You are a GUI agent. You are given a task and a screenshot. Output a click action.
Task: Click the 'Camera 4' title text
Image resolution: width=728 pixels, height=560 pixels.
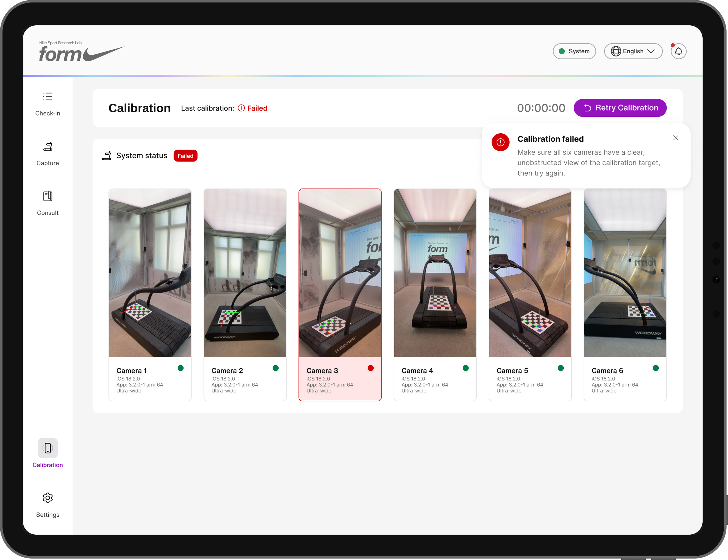point(417,371)
